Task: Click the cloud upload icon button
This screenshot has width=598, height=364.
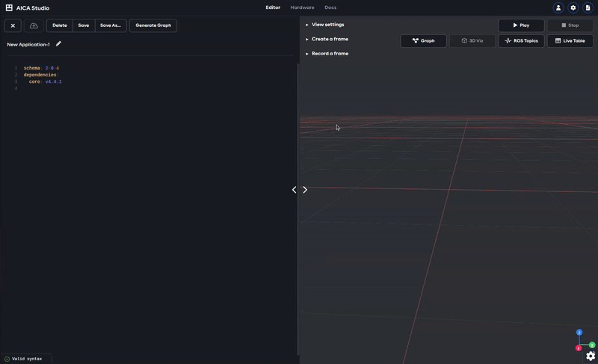Action: click(x=34, y=25)
